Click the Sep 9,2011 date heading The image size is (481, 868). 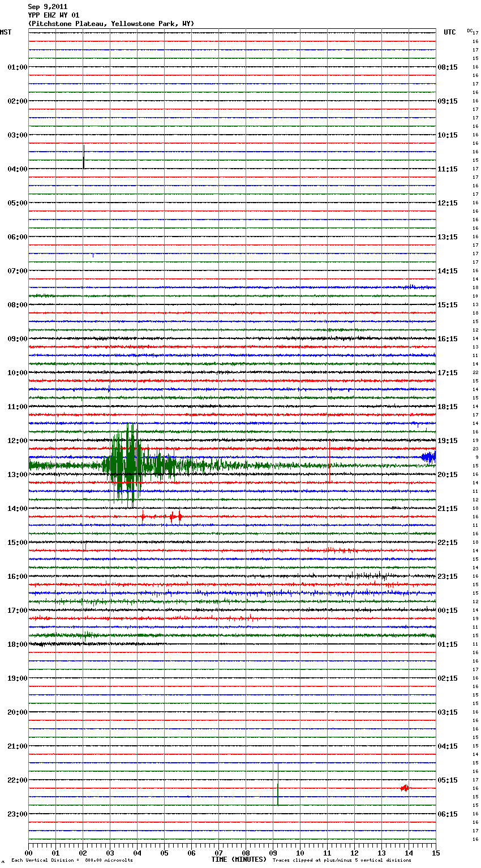pos(48,7)
